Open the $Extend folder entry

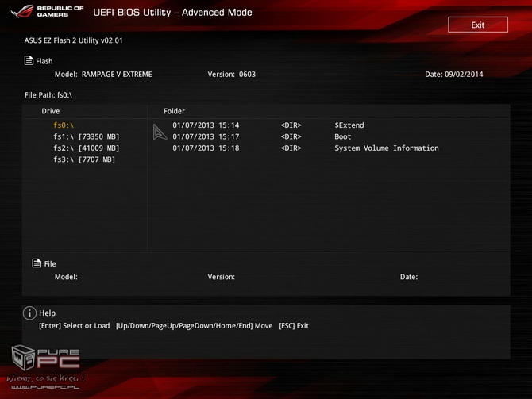coord(349,125)
